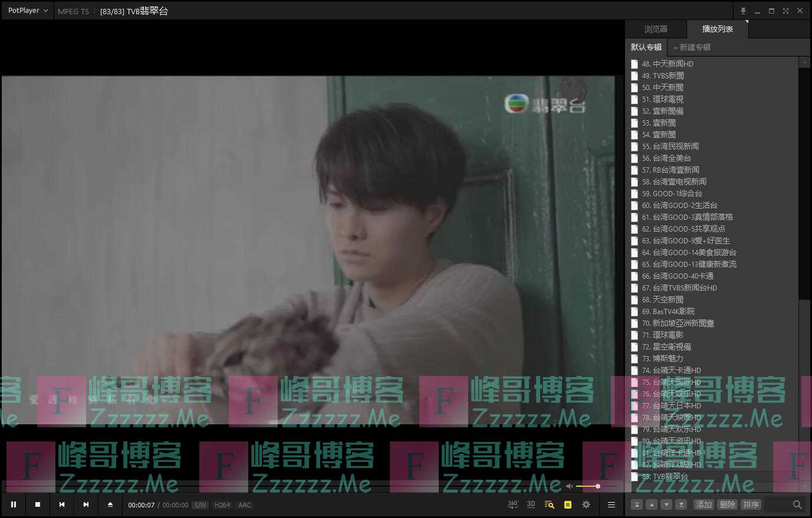
Task: Open the hamburger menu in control bar
Action: (x=612, y=504)
